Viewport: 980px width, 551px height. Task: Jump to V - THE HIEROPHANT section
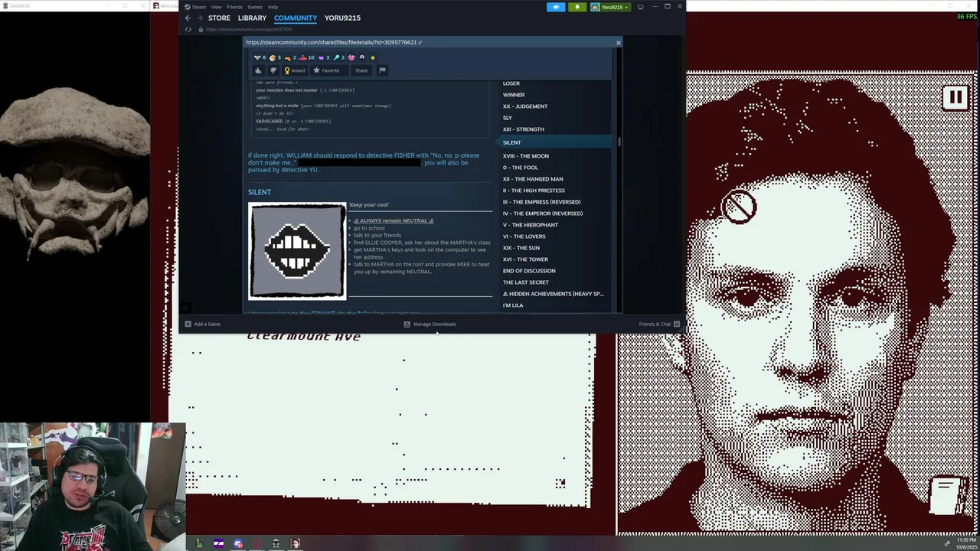pos(531,225)
